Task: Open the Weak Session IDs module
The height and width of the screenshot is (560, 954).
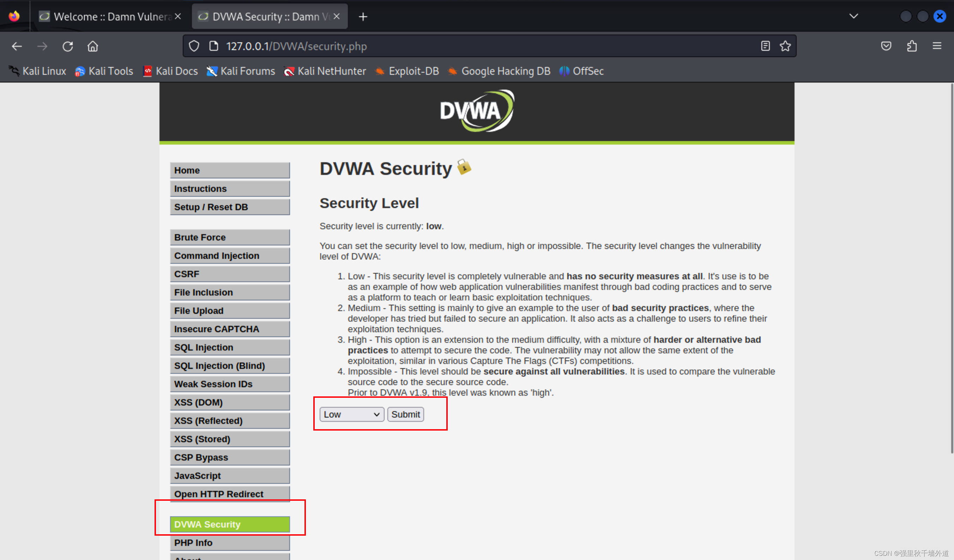Action: coord(230,384)
